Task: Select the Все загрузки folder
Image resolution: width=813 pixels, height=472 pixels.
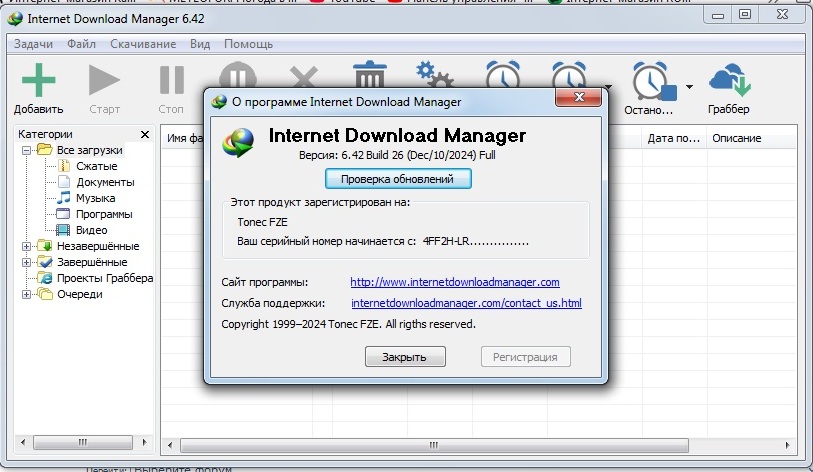Action: click(x=89, y=150)
